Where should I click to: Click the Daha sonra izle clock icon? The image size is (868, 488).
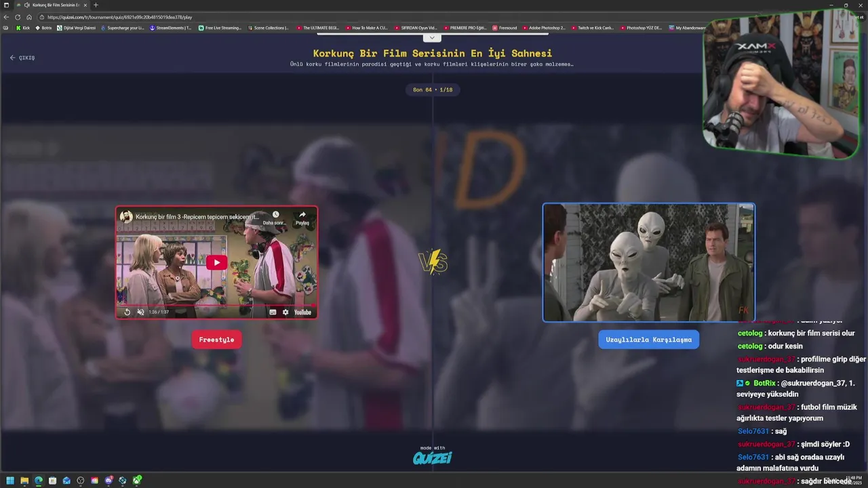[x=275, y=215]
